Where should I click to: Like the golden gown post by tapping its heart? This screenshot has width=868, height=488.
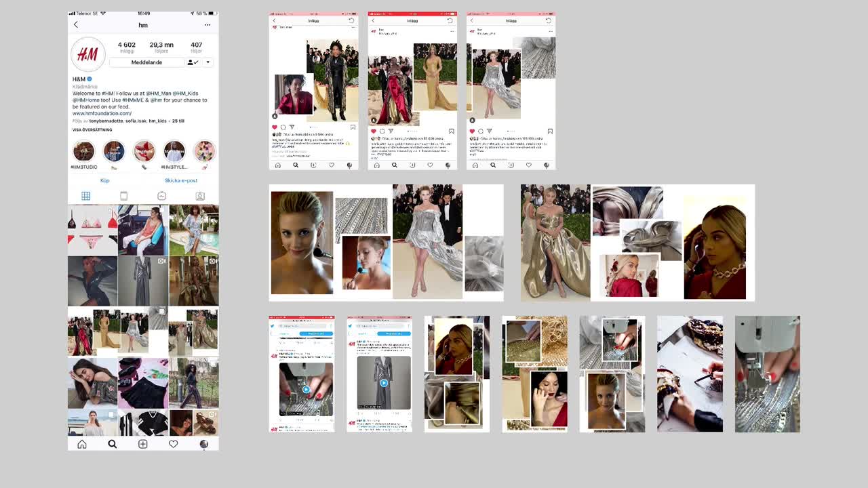pyautogui.click(x=374, y=131)
